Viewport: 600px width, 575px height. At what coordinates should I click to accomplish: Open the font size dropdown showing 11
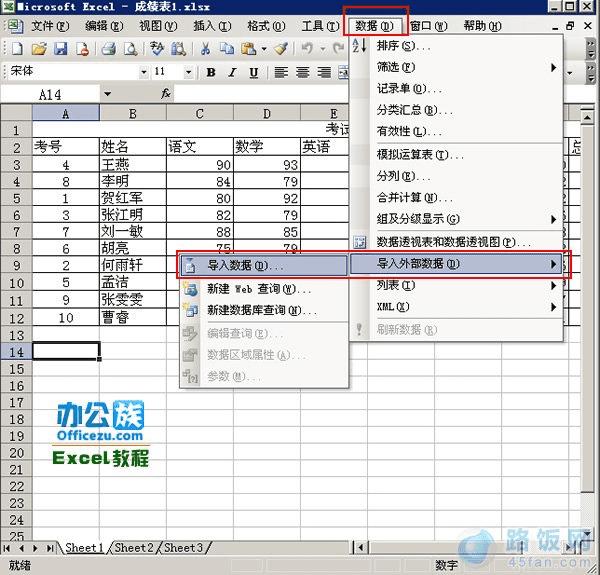[x=188, y=72]
